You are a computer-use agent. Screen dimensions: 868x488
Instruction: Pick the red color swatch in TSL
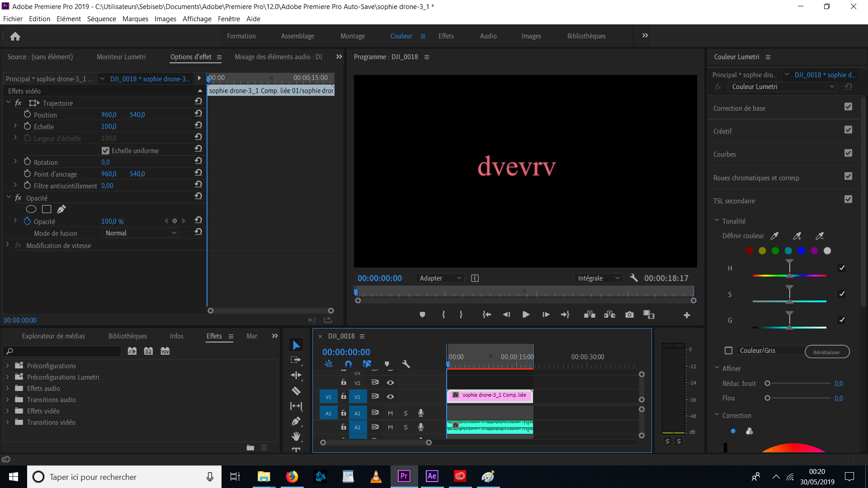(x=749, y=251)
